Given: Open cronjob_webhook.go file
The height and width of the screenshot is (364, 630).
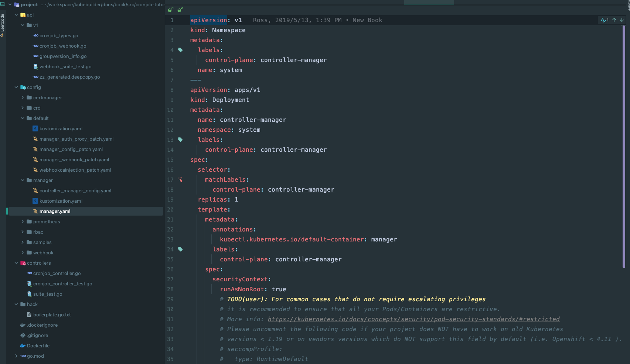Looking at the screenshot, I should click(x=62, y=46).
